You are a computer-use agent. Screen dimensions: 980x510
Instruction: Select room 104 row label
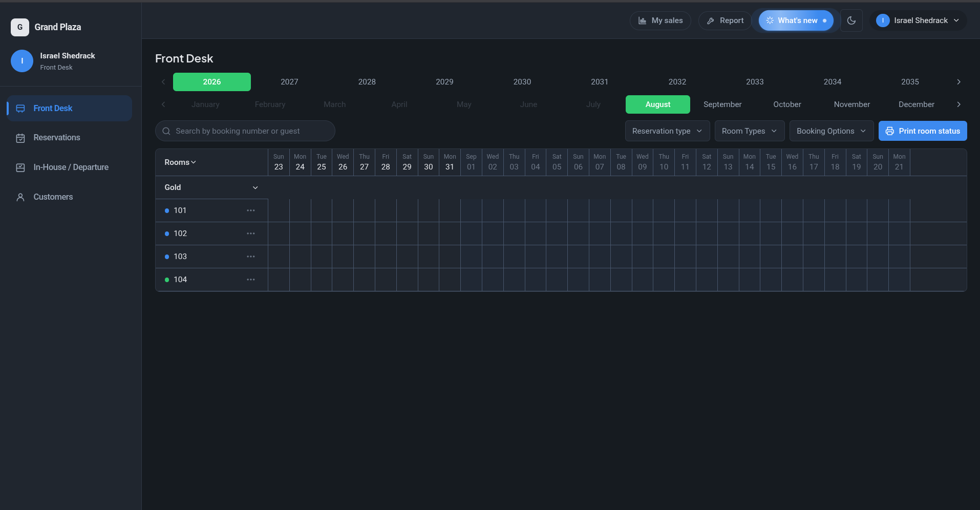(x=180, y=280)
